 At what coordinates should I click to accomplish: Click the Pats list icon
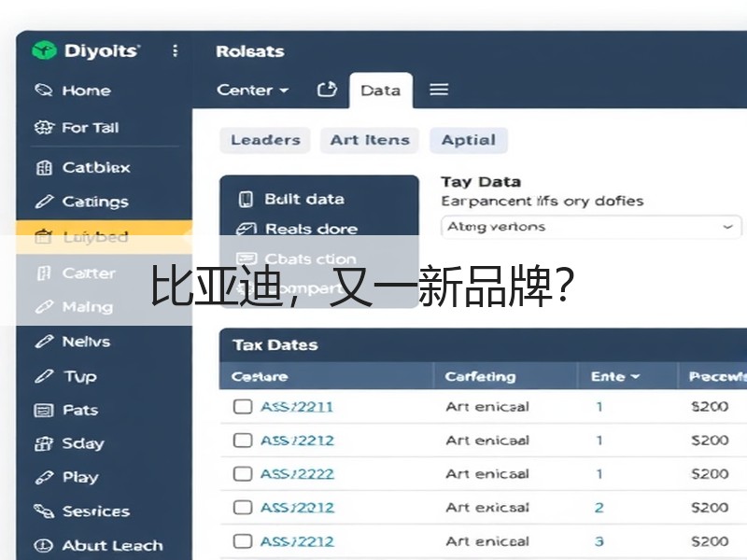click(44, 410)
